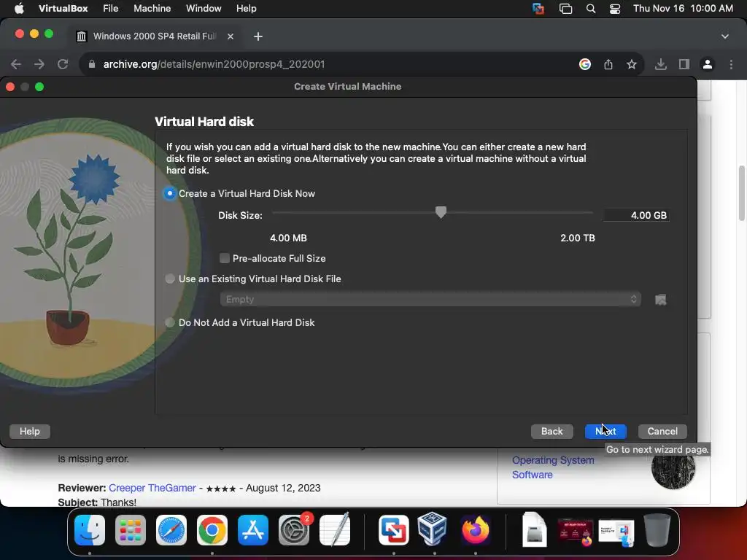Expand Chrome tab search chevron
Screen dimensions: 747x560
[724, 36]
